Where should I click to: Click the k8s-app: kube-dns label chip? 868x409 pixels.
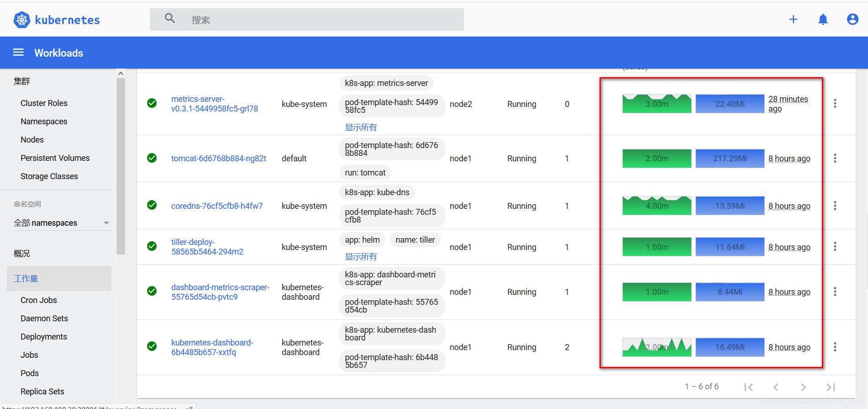[x=377, y=192]
